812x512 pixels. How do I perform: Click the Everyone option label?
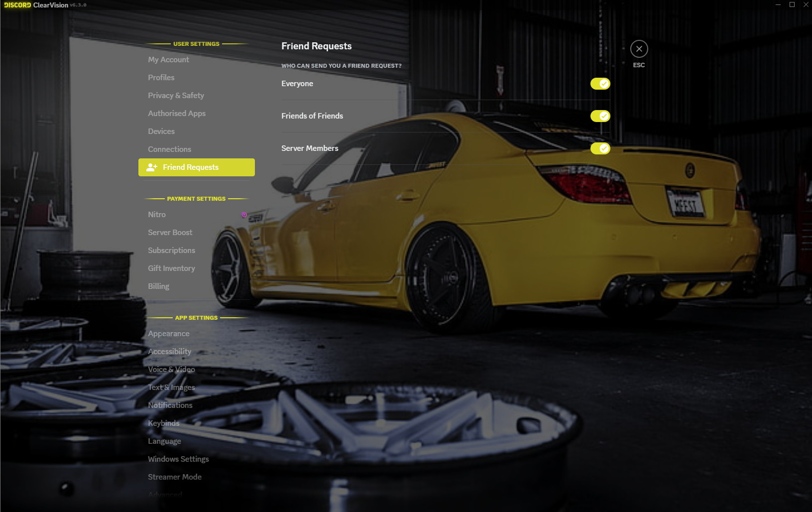click(297, 84)
